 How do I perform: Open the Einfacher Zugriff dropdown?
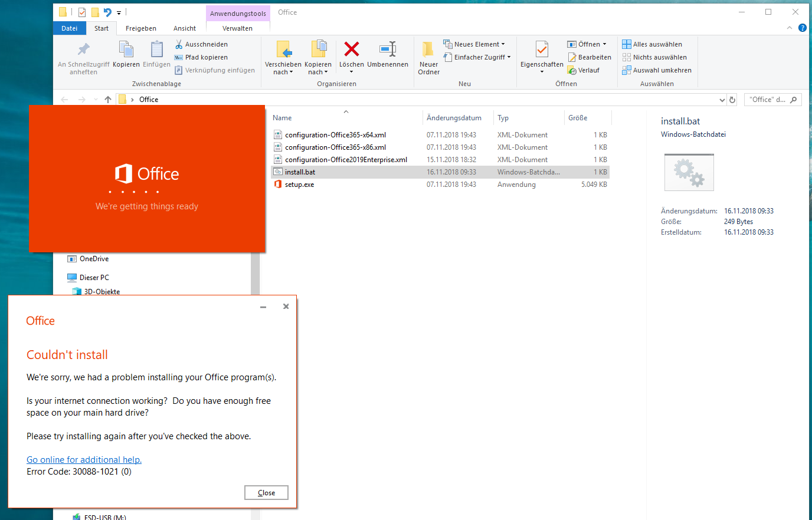click(477, 57)
